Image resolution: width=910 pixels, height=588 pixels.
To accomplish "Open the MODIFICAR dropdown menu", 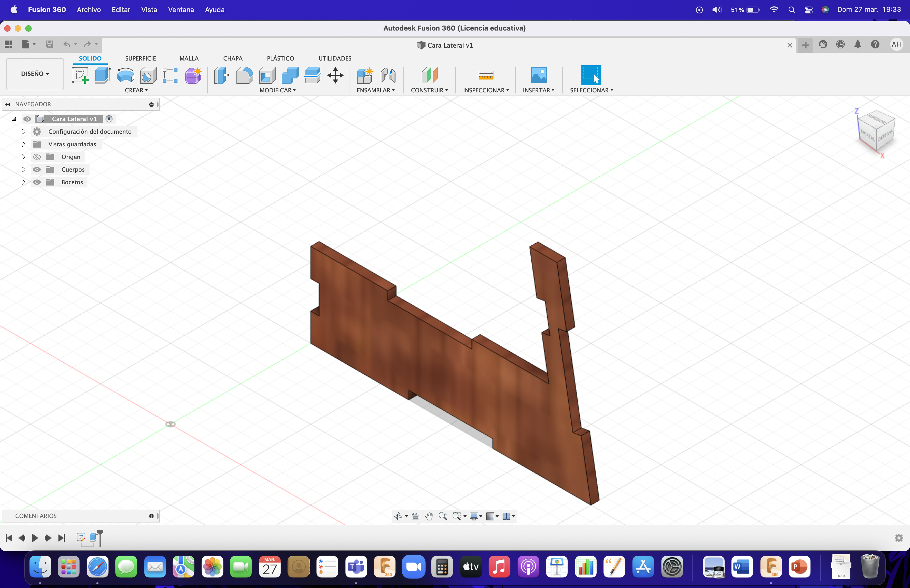I will coord(278,90).
